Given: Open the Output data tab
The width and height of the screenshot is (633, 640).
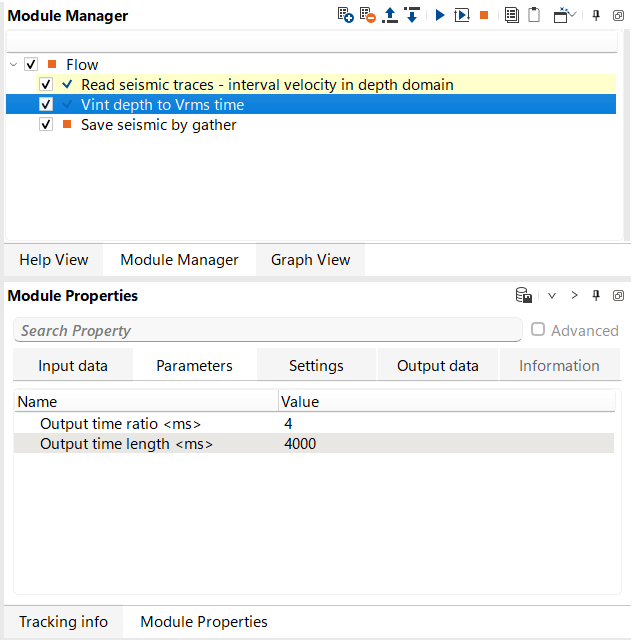Looking at the screenshot, I should [x=437, y=366].
